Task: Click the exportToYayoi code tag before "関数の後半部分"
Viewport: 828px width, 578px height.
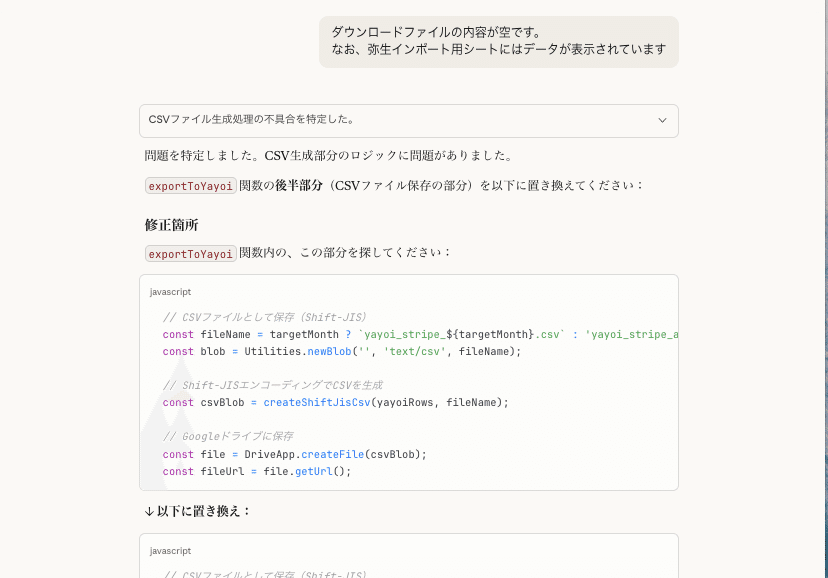Action: [191, 185]
